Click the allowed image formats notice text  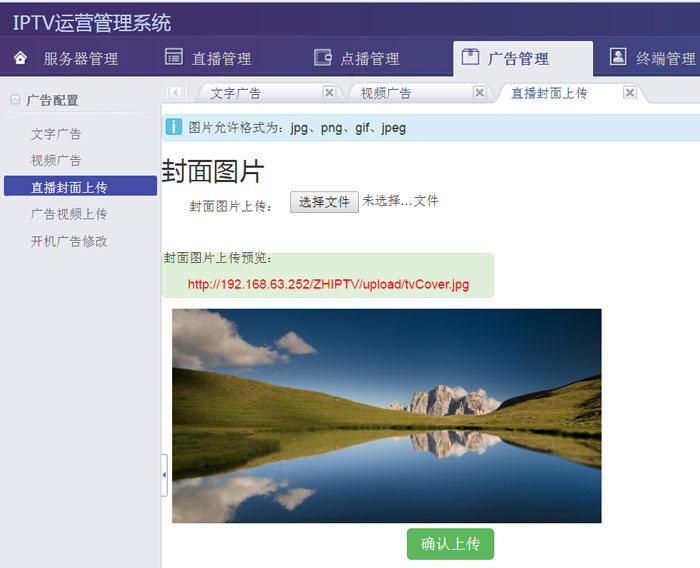pyautogui.click(x=297, y=128)
